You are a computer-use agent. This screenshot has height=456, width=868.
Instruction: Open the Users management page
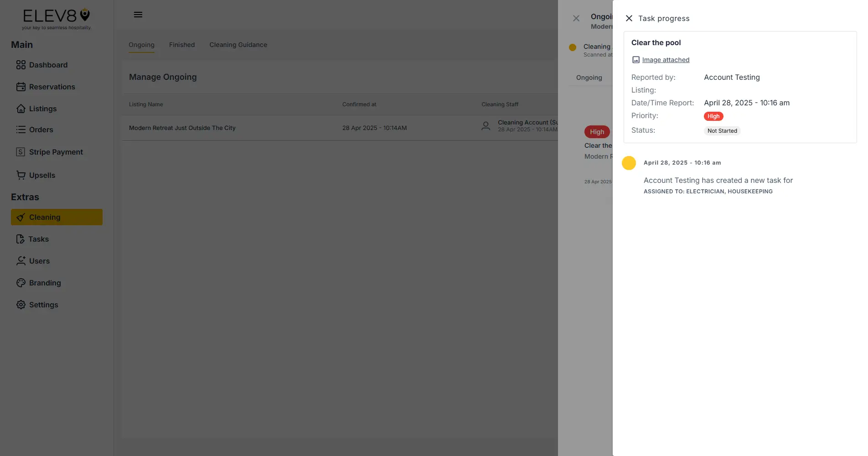39,261
